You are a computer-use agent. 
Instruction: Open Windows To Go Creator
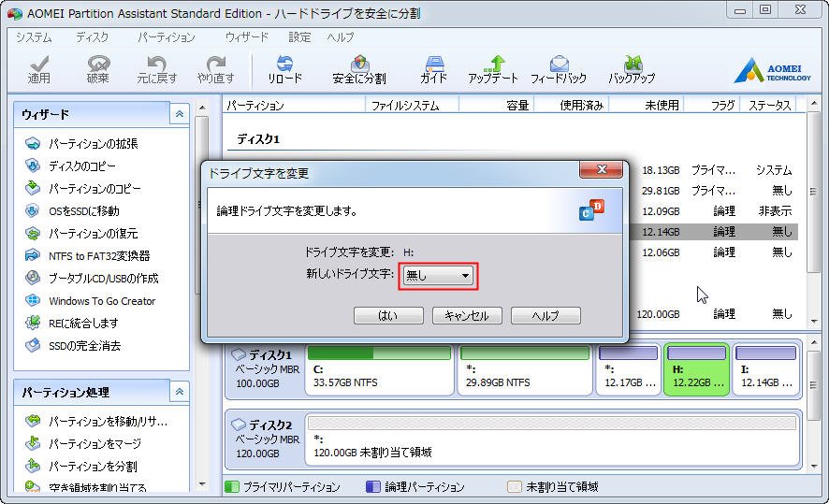click(91, 300)
